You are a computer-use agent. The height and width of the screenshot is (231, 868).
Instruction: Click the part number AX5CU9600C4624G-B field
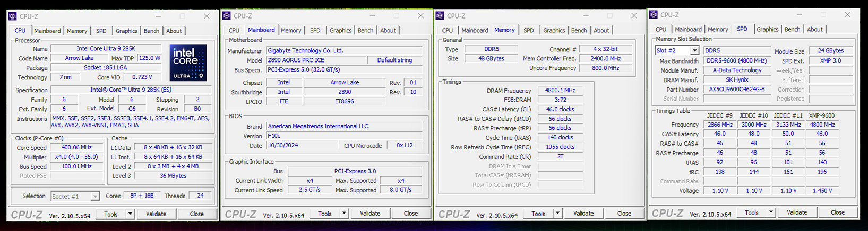(737, 89)
